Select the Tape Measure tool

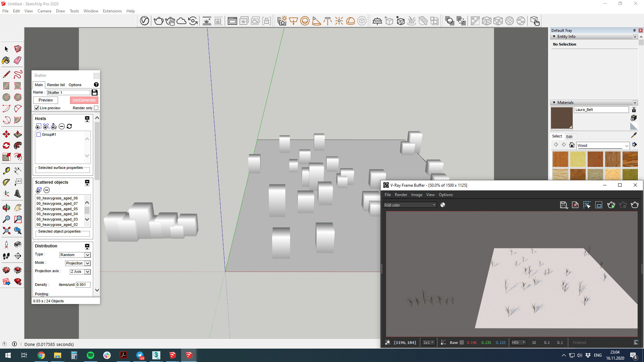(x=6, y=171)
